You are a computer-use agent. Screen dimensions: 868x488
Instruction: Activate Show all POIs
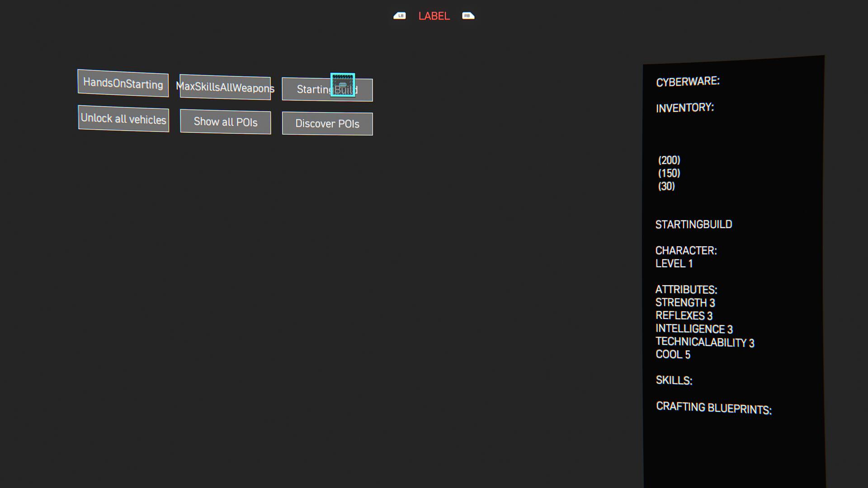point(225,122)
